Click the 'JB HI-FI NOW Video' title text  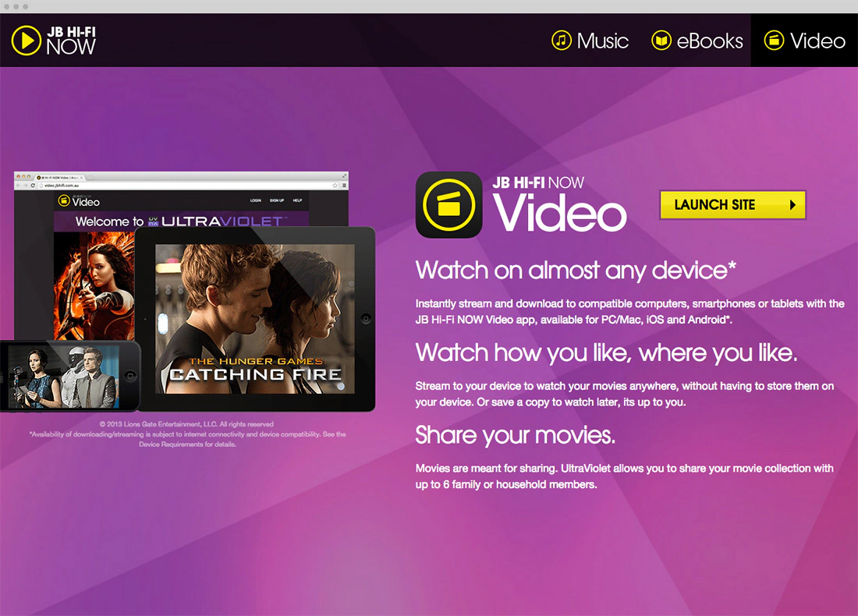(559, 204)
